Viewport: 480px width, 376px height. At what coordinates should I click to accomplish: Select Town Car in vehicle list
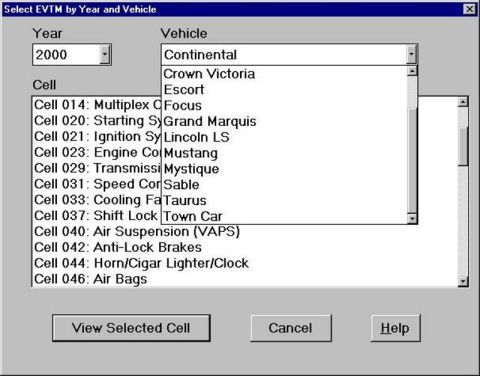285,216
